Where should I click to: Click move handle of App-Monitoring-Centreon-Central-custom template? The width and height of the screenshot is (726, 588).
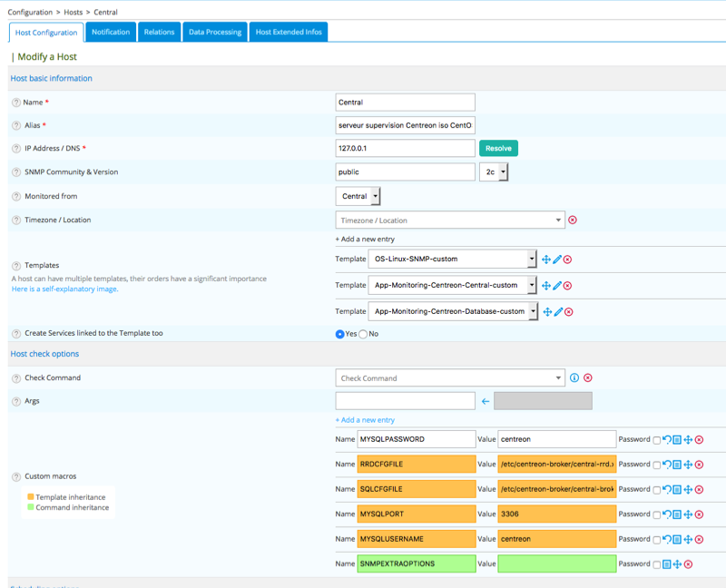546,286
